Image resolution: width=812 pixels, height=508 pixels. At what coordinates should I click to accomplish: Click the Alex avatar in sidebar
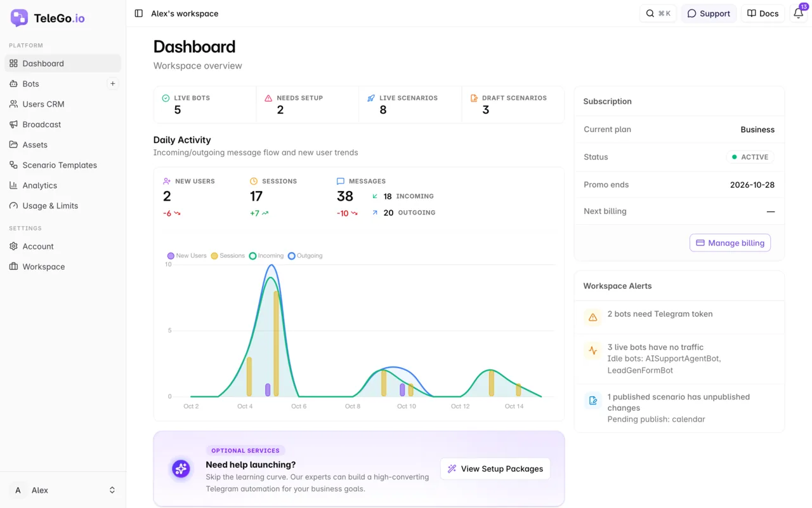18,490
